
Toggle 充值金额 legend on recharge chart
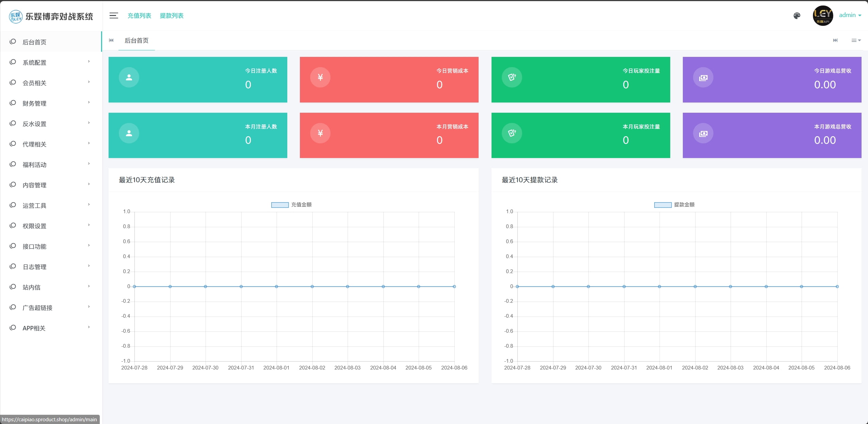[291, 205]
